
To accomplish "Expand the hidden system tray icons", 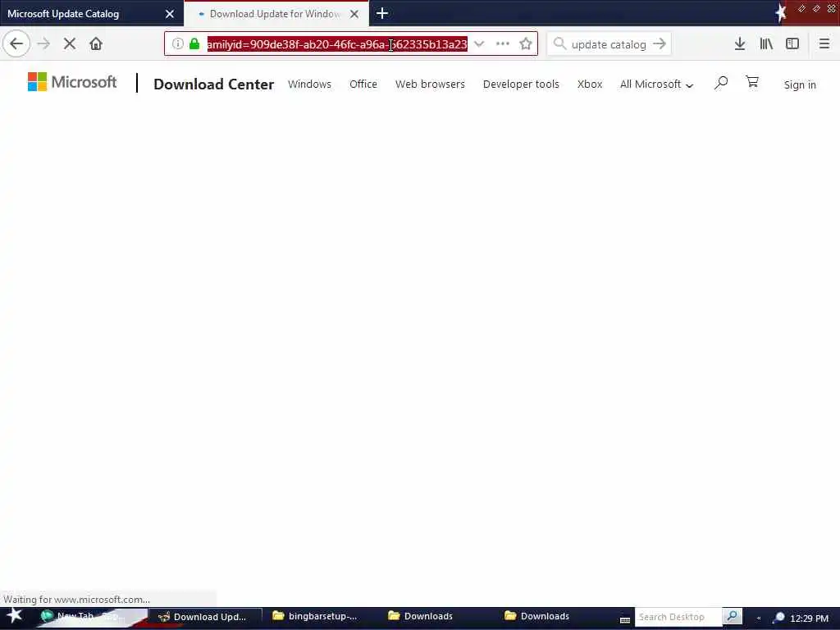I will [759, 619].
